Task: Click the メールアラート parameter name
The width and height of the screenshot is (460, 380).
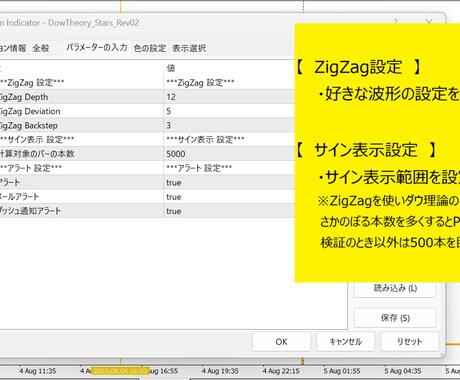Action: tap(19, 197)
